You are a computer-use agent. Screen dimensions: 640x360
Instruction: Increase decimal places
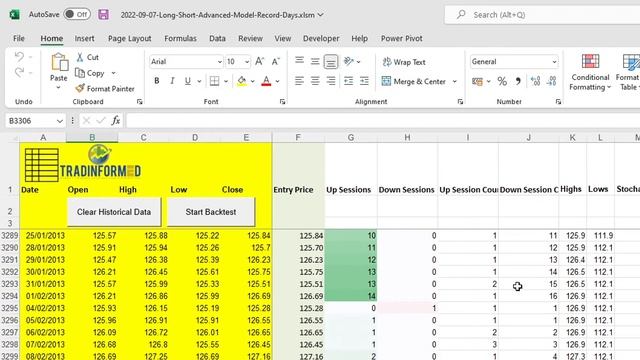coord(536,81)
